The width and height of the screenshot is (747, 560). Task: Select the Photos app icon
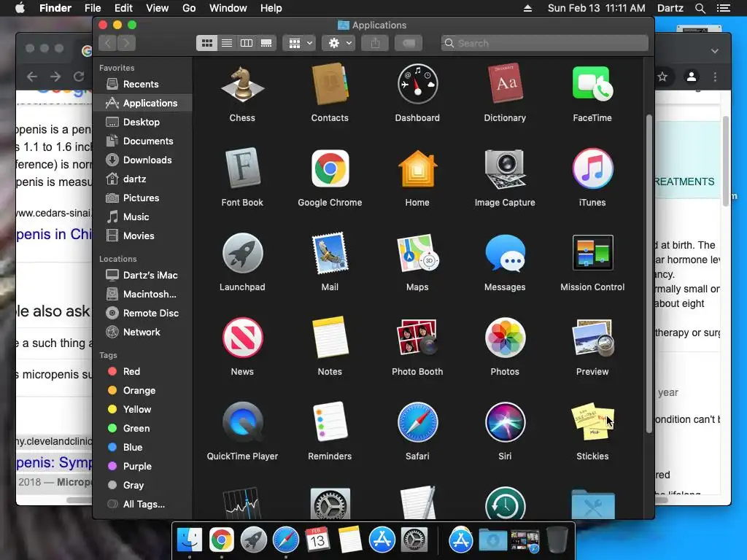[x=505, y=338]
